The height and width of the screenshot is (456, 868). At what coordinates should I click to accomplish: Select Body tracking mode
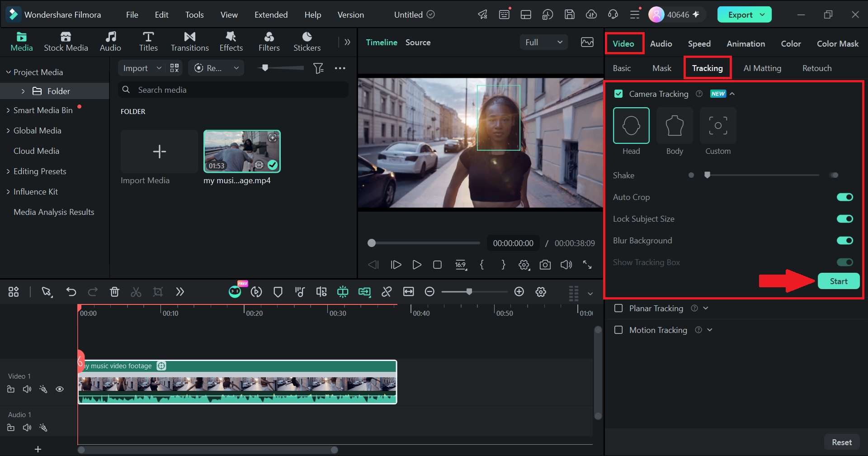(x=675, y=126)
